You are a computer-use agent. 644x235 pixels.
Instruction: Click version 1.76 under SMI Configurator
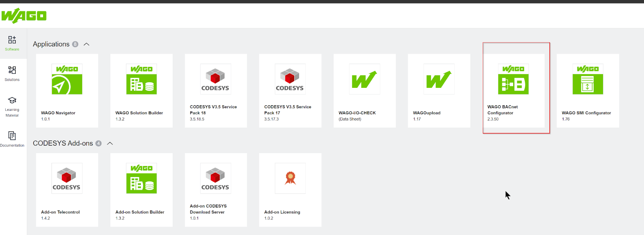point(566,119)
